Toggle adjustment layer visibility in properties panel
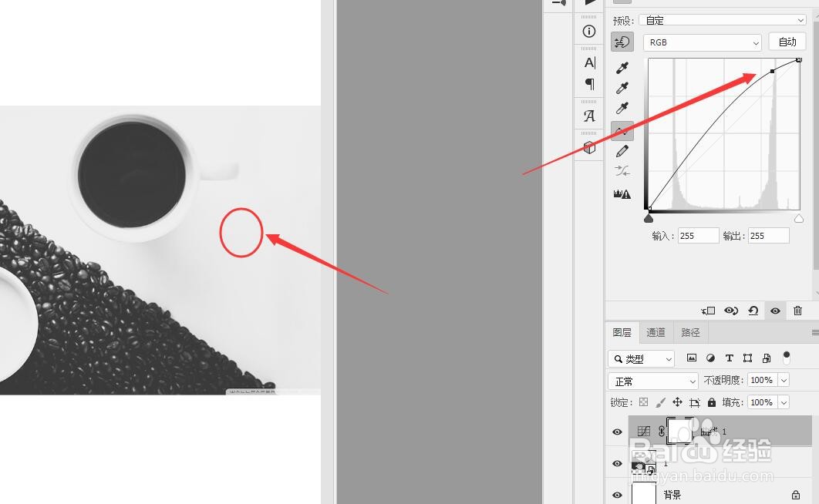The image size is (819, 504). pyautogui.click(x=775, y=311)
